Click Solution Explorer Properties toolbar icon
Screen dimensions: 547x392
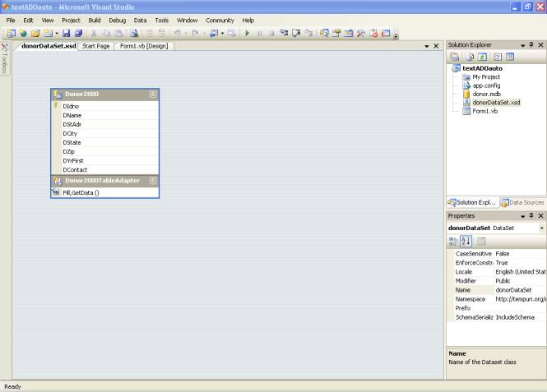455,57
